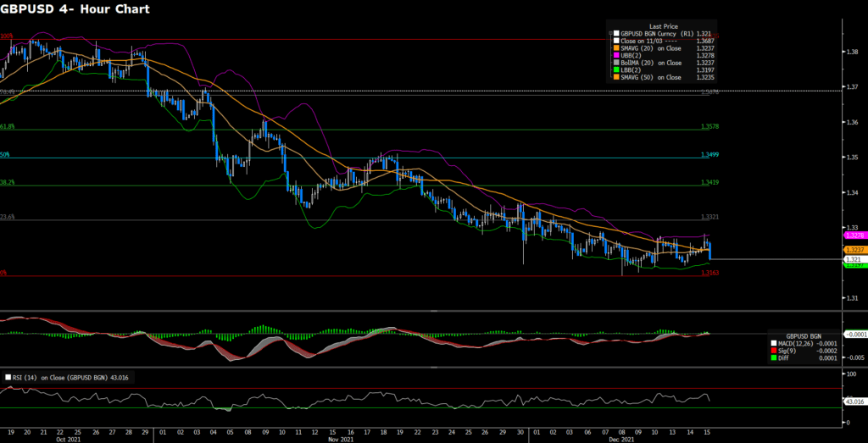Click the 61.8% Fibonacci level label
Screen dimensions: 868x443
click(x=8, y=127)
